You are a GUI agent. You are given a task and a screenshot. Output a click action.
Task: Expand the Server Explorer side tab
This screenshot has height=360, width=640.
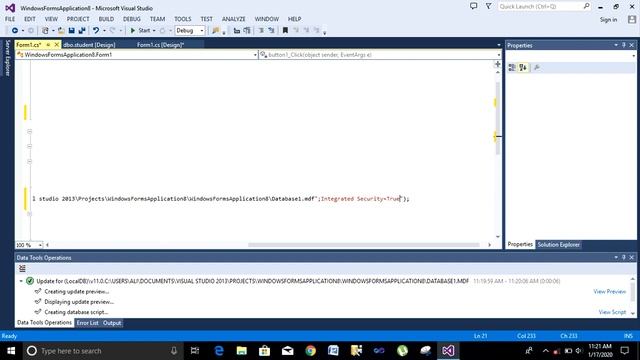coord(7,58)
